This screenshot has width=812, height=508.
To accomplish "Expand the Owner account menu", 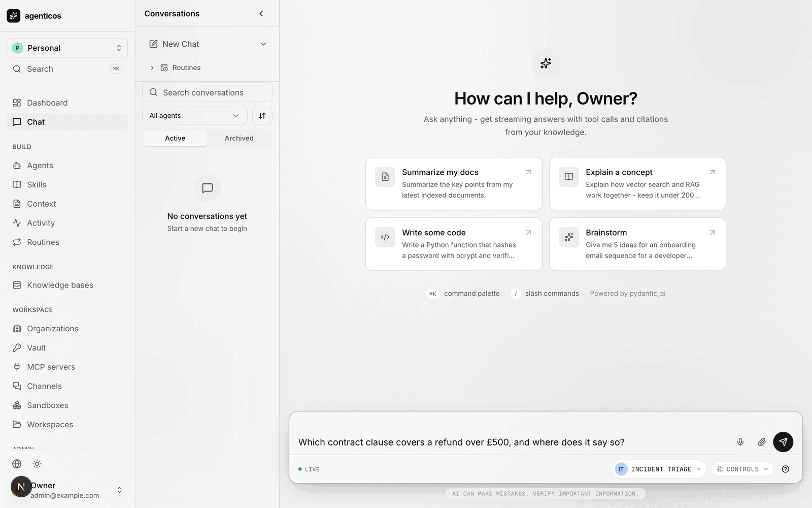I will (x=119, y=490).
